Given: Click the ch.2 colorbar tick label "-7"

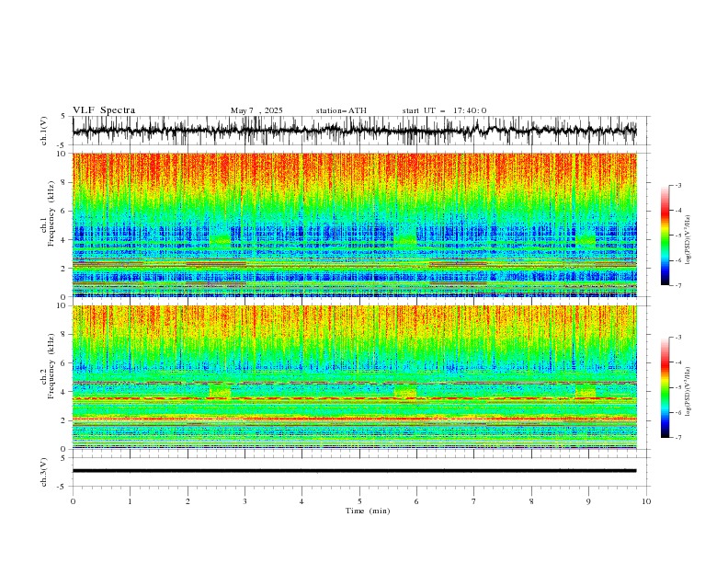Looking at the screenshot, I should (x=678, y=438).
